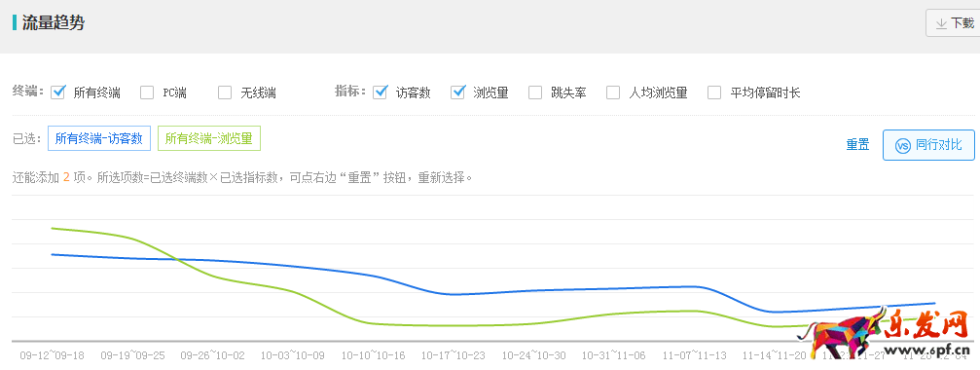Toggle the 所有终端 checkbox
980x370 pixels.
pos(58,92)
